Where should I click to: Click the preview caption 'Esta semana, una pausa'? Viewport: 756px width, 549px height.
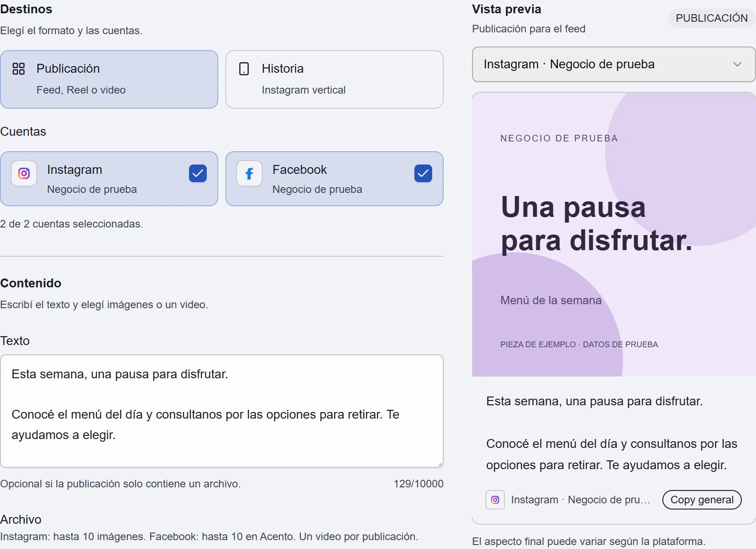pyautogui.click(x=595, y=401)
